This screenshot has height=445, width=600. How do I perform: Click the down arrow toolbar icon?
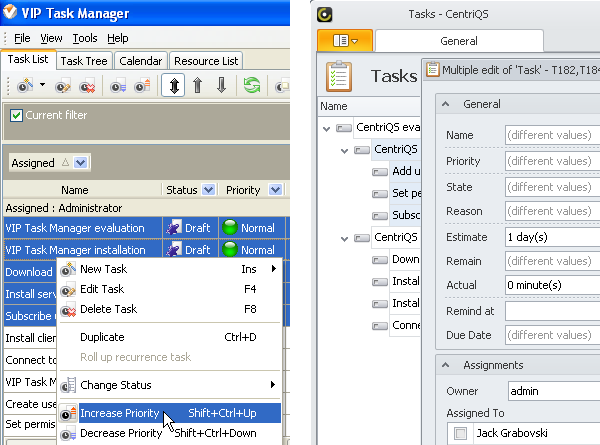[222, 86]
